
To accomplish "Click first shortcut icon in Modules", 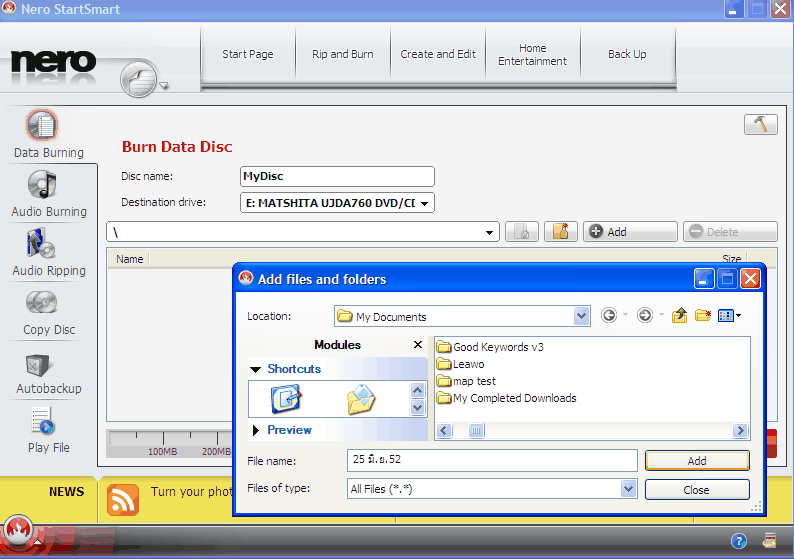I will (286, 398).
